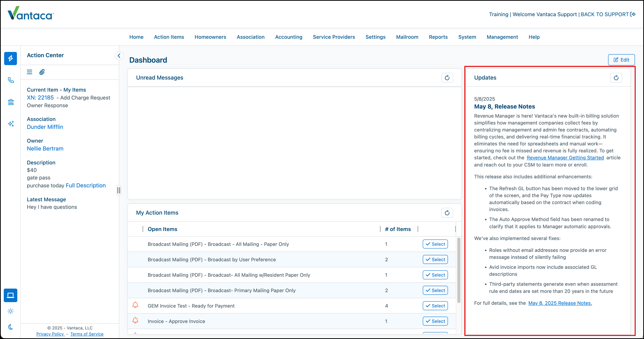Viewport: 644px width, 339px height.
Task: Select Invoice - Approve Invoice row
Action: (435, 321)
